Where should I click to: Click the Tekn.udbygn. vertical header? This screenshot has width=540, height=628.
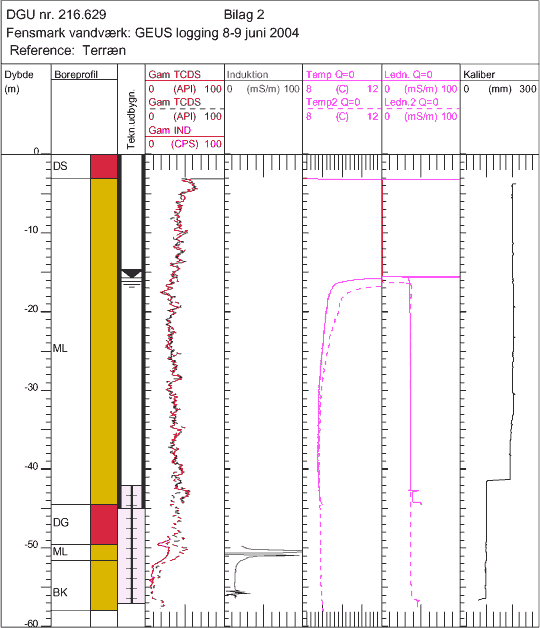click(x=132, y=119)
